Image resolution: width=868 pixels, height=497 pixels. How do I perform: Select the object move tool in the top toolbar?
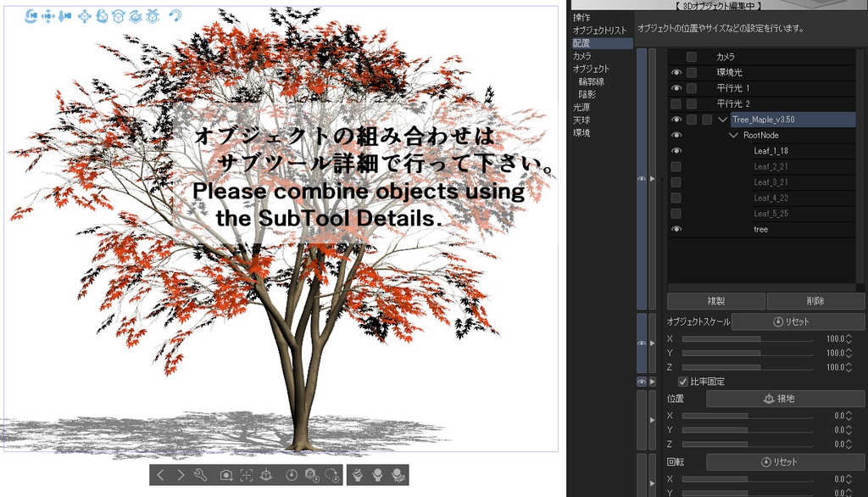85,14
